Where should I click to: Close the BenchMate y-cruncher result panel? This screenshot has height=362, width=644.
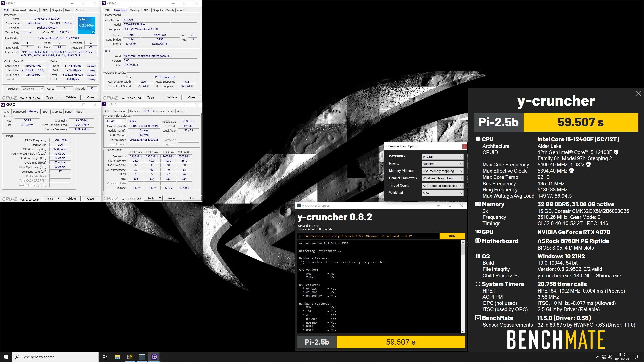point(638,94)
